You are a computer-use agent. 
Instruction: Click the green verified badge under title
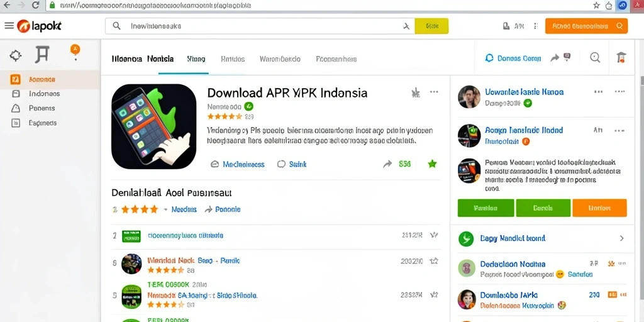point(248,106)
